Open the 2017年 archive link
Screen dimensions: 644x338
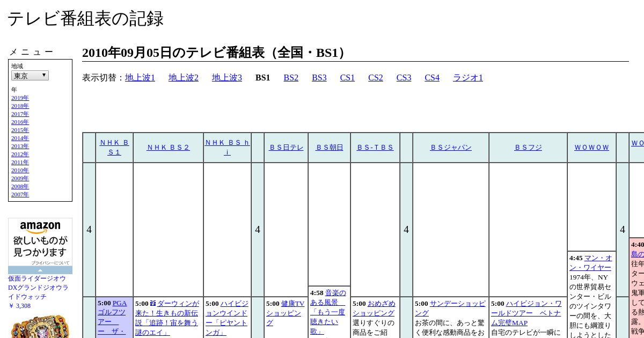(x=20, y=114)
